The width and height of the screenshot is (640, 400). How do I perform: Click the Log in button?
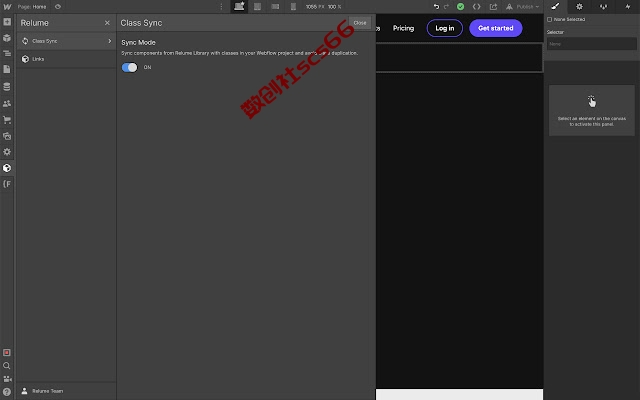pyautogui.click(x=444, y=28)
